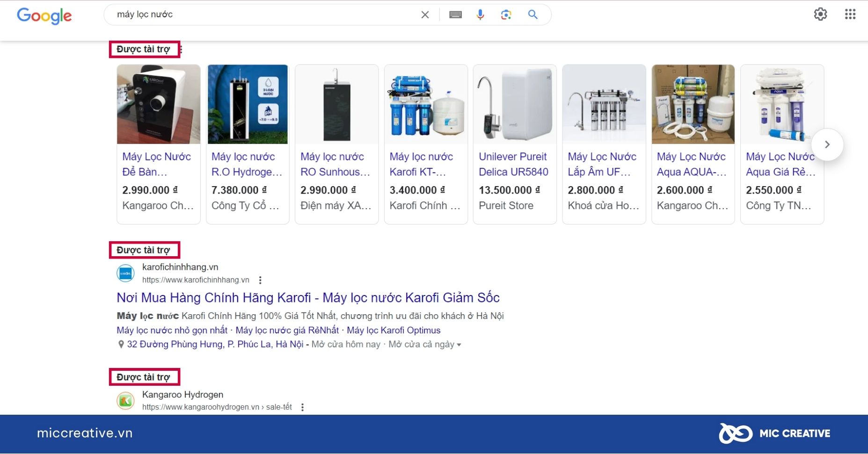The height and width of the screenshot is (454, 868).
Task: Click the magnifying glass search button
Action: (532, 14)
